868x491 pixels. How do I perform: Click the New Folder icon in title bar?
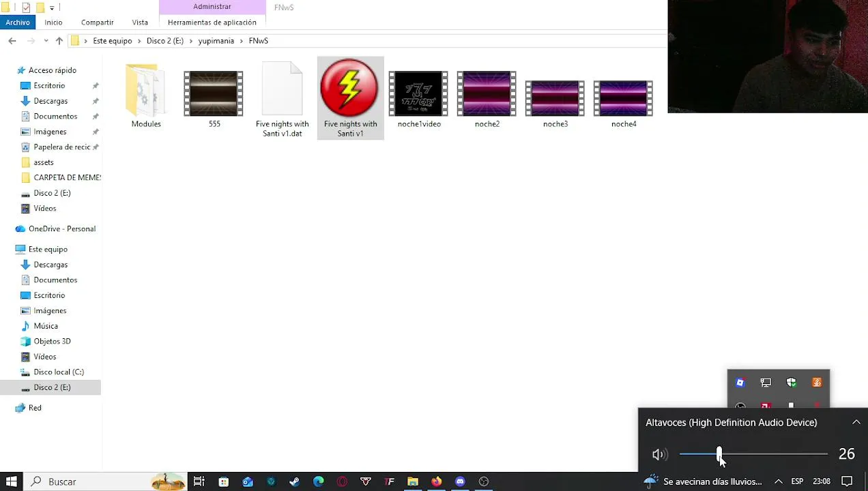pos(40,8)
